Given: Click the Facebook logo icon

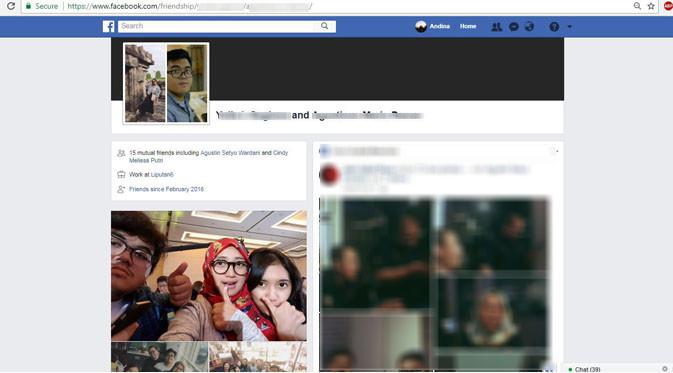Looking at the screenshot, I should [109, 27].
